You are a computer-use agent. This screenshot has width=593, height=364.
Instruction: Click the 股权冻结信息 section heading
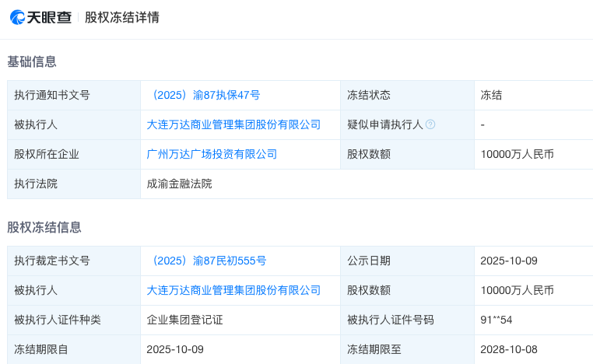point(44,227)
